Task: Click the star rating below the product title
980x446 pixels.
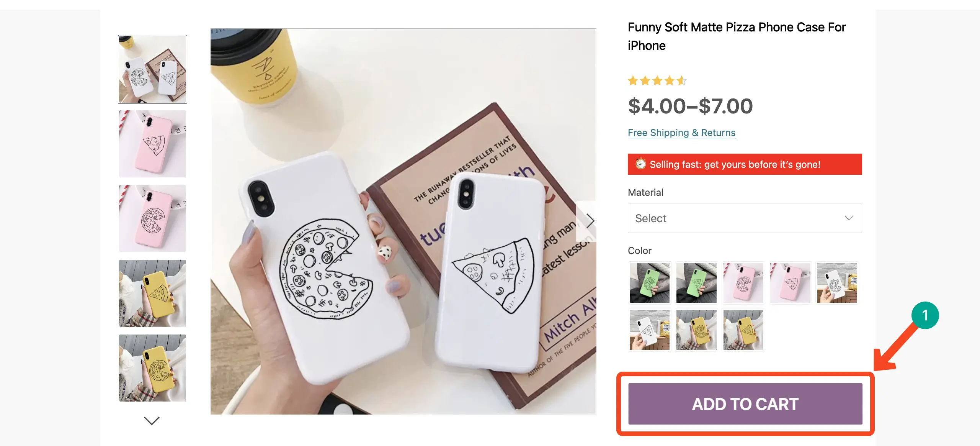Action: click(657, 81)
